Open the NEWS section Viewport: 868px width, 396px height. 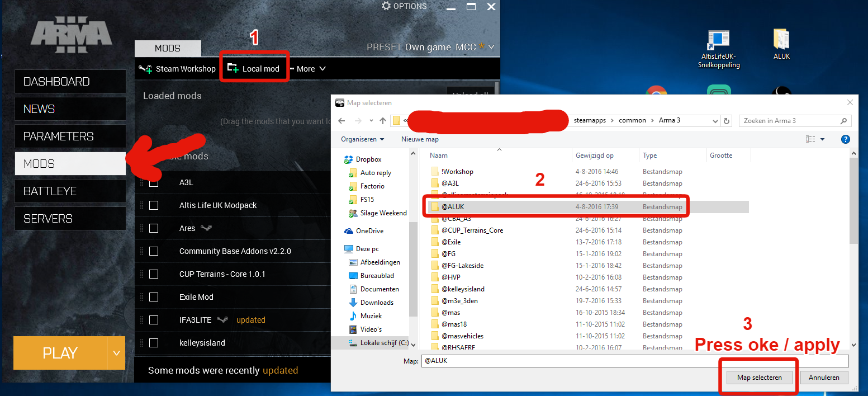(70, 109)
